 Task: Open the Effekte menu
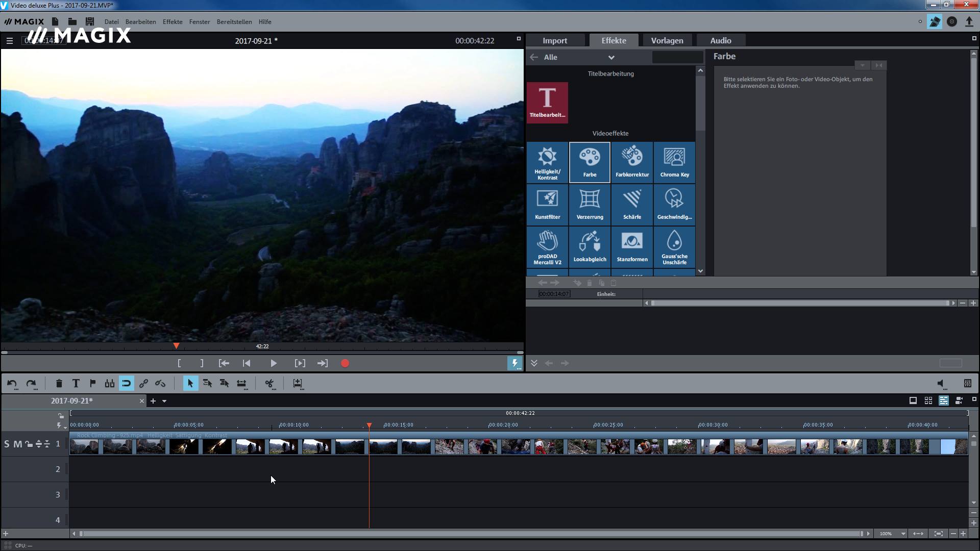tap(173, 22)
